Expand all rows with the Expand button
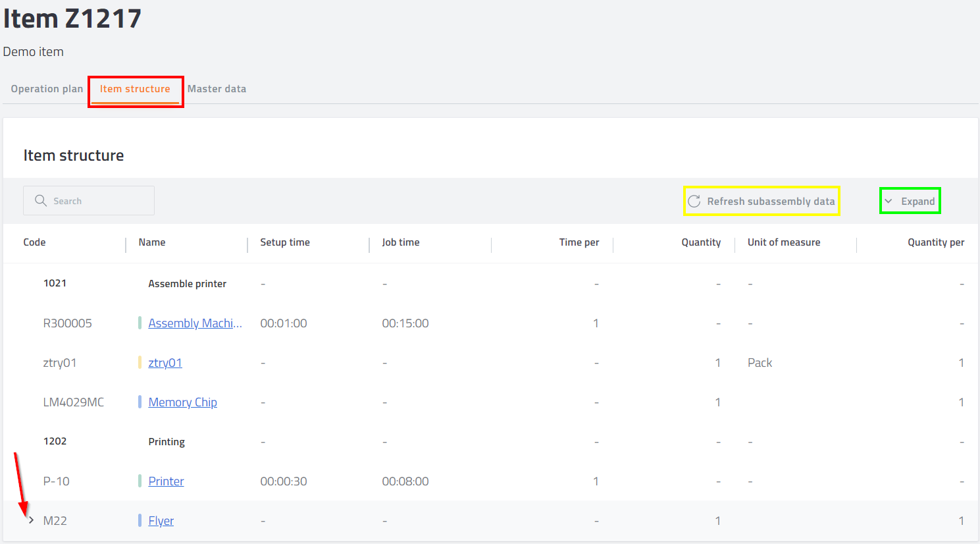The image size is (980, 544). [x=910, y=201]
